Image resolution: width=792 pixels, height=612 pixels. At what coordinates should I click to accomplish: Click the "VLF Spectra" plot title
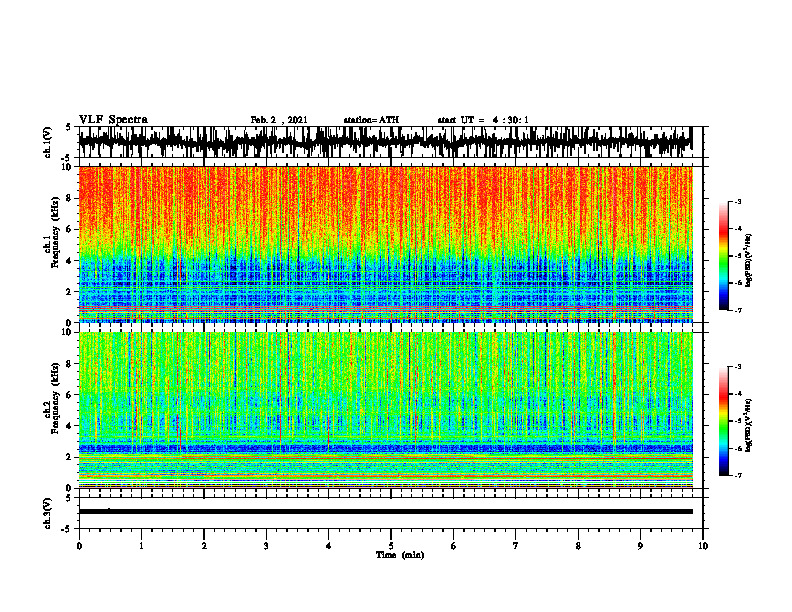113,120
